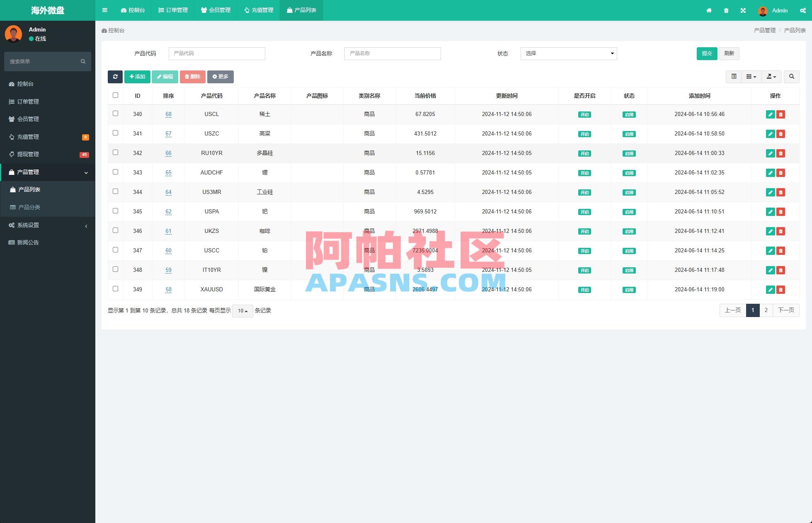The height and width of the screenshot is (523, 812).
Task: Check the checkbox for product ID 340
Action: (x=115, y=114)
